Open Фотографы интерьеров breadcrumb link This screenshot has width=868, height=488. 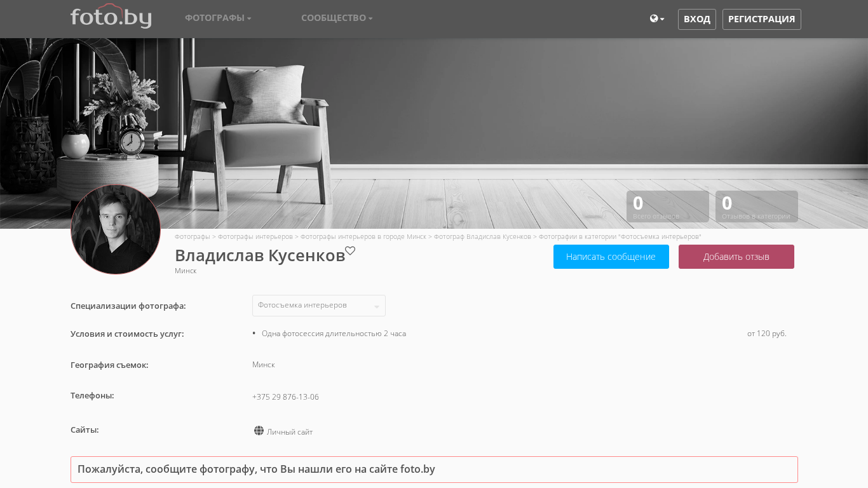(255, 236)
